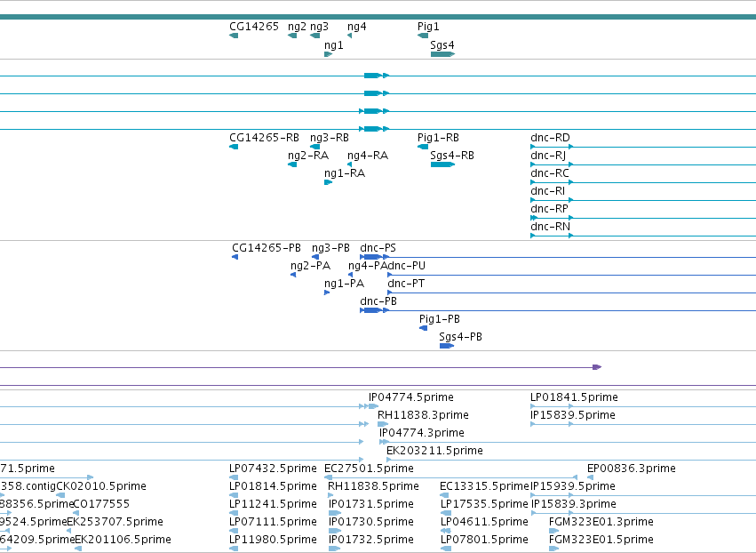Open EST LP04611.5prime
Image resolution: width=756 pixels, height=553 pixels.
(484, 522)
